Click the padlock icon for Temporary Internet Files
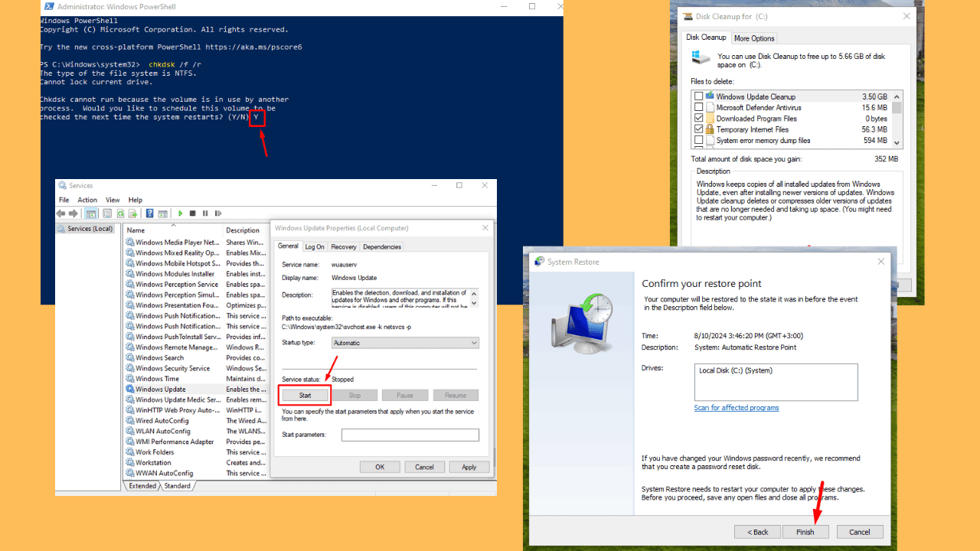The width and height of the screenshot is (980, 551). click(710, 130)
